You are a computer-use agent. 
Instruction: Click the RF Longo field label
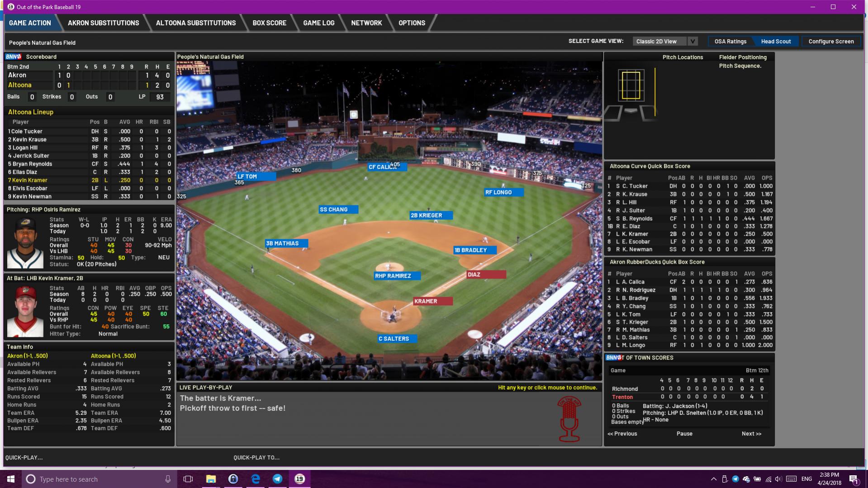click(503, 192)
